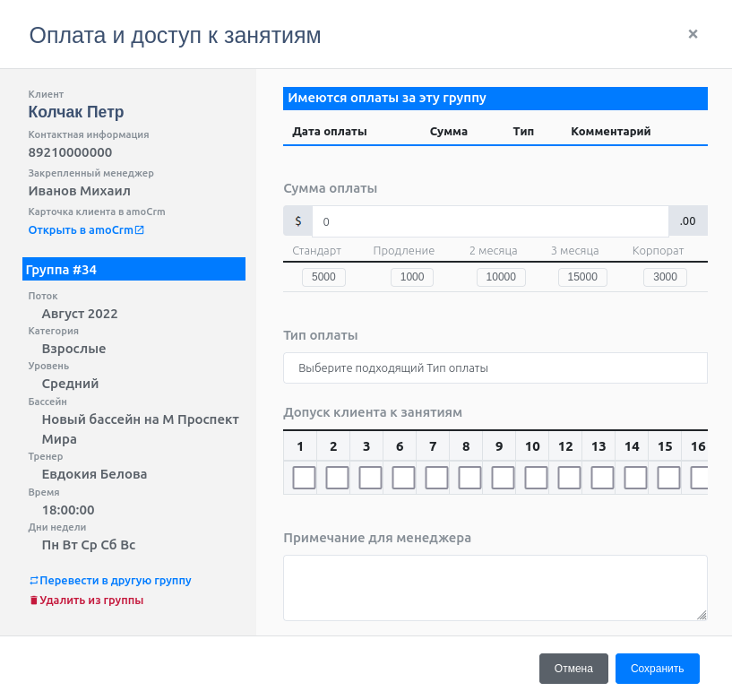The image size is (732, 700).
Task: Click the resize grip of the note textarea
Action: 702,615
